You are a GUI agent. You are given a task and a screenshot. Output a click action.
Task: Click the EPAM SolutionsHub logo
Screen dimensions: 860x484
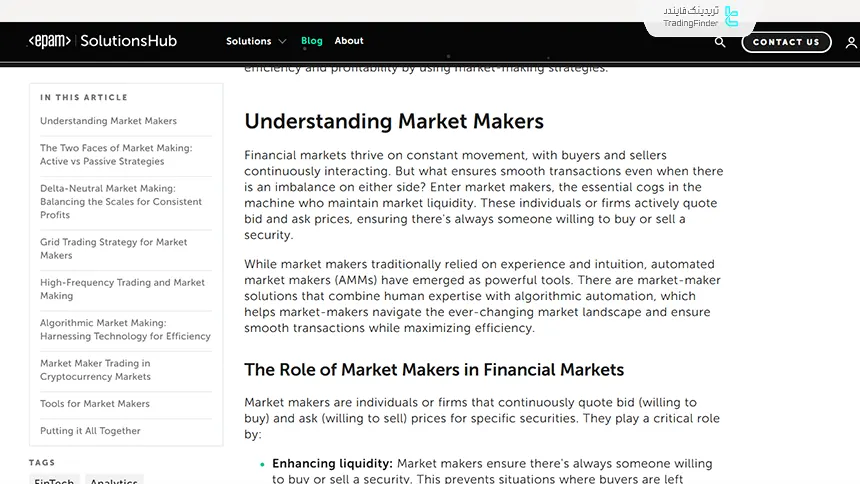103,41
